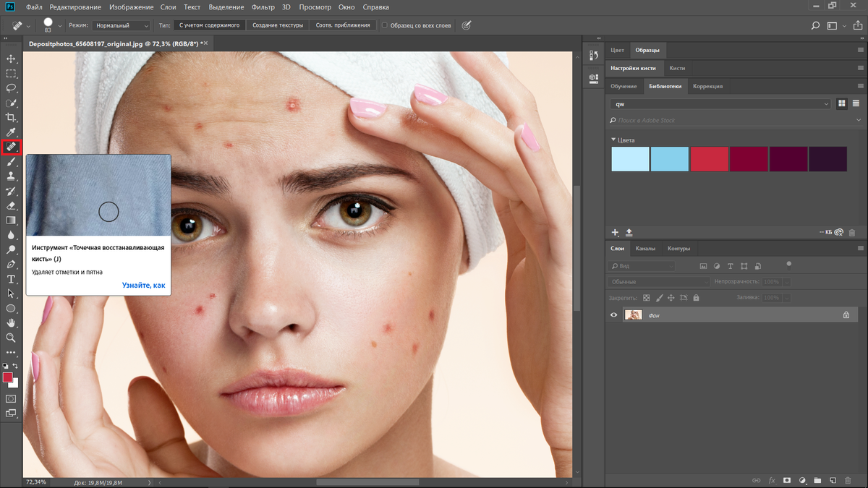
Task: Open Режим 'Нормальный' dropdown
Action: pos(121,25)
